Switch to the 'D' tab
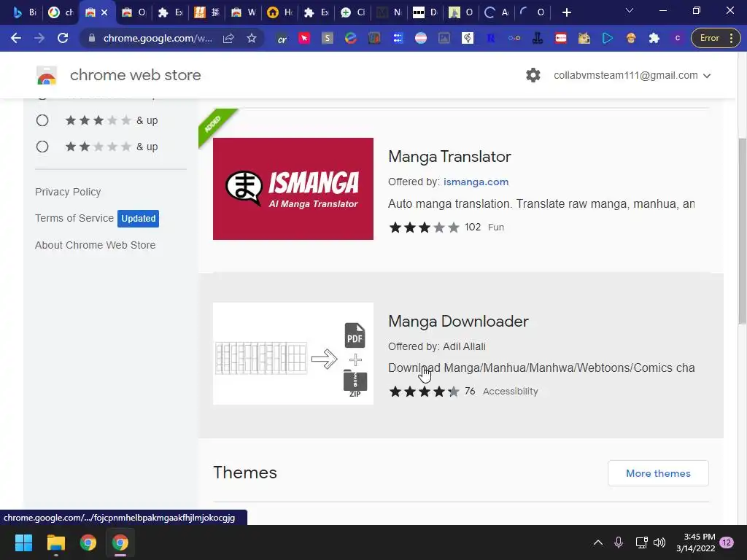This screenshot has height=560, width=747. tap(426, 12)
